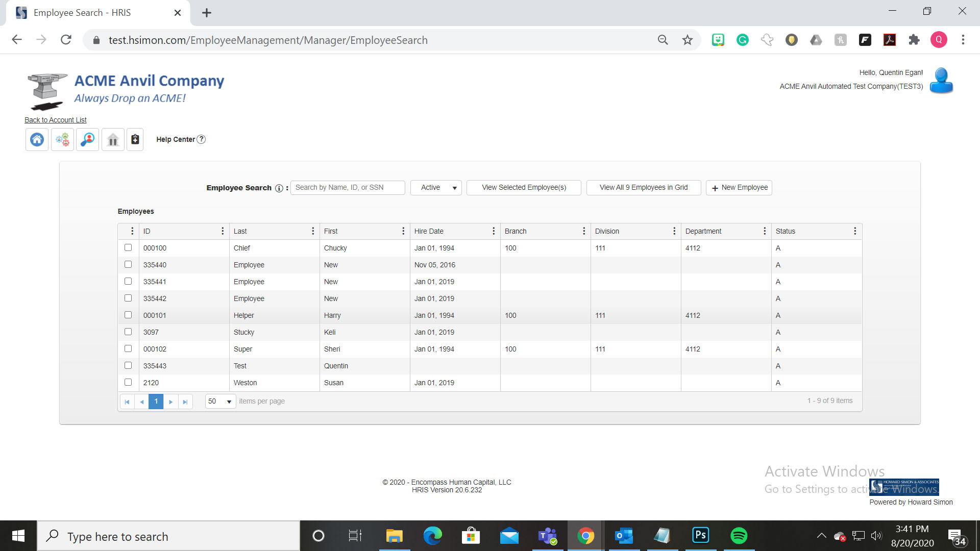Sort by the Last column header
980x551 pixels.
point(240,231)
